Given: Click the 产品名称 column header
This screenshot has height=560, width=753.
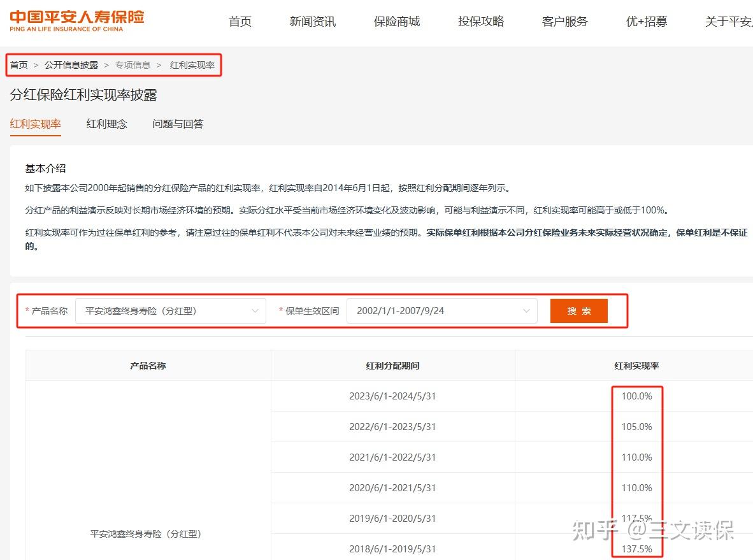Looking at the screenshot, I should (x=148, y=366).
